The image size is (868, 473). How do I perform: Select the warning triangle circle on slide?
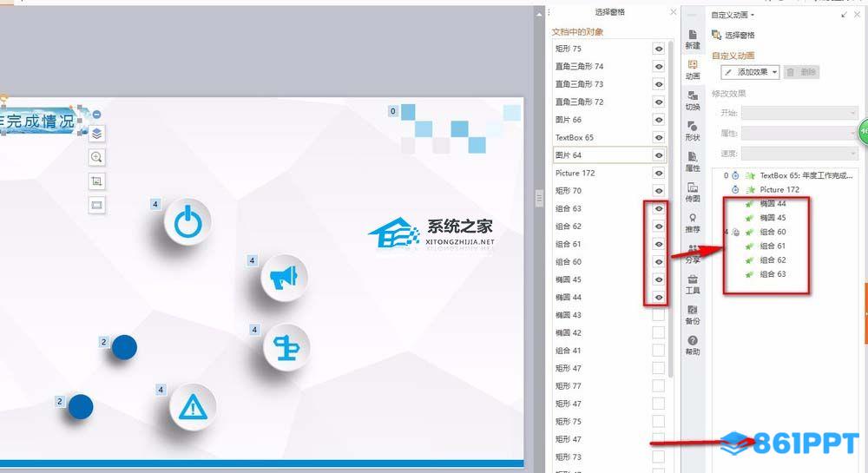pos(193,407)
